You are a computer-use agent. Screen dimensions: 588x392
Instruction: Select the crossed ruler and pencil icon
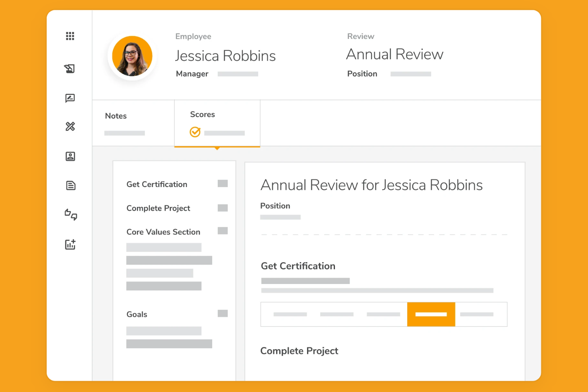pyautogui.click(x=70, y=126)
